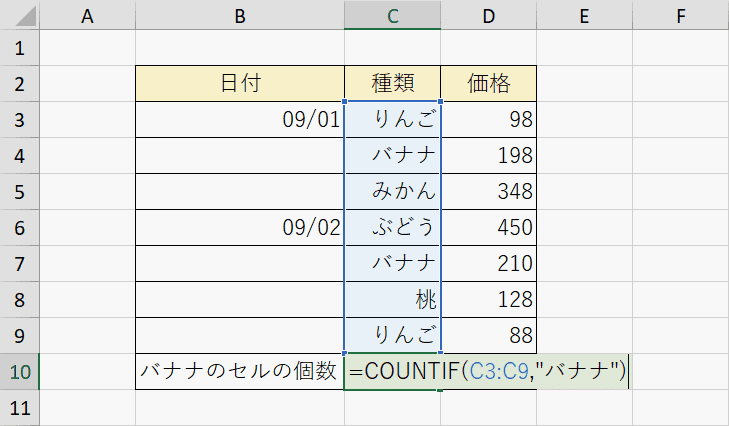Click empty cell B4

tap(240, 155)
